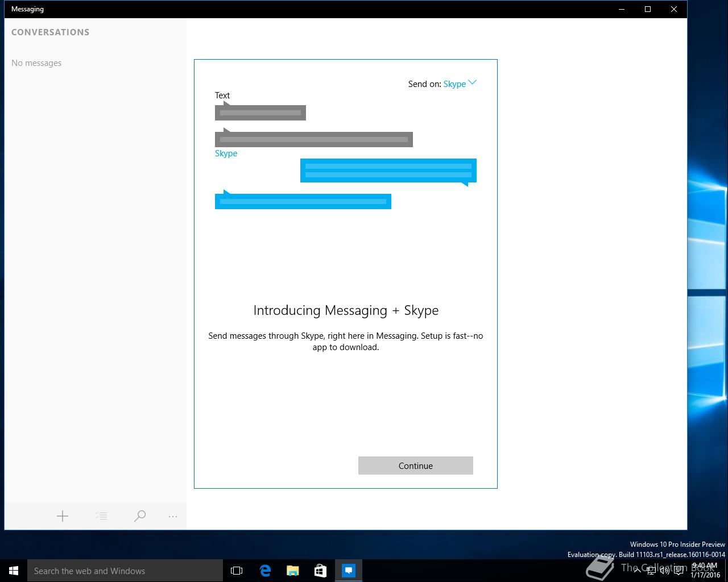The width and height of the screenshot is (728, 582).
Task: Click the Text label in the preview
Action: pos(222,95)
